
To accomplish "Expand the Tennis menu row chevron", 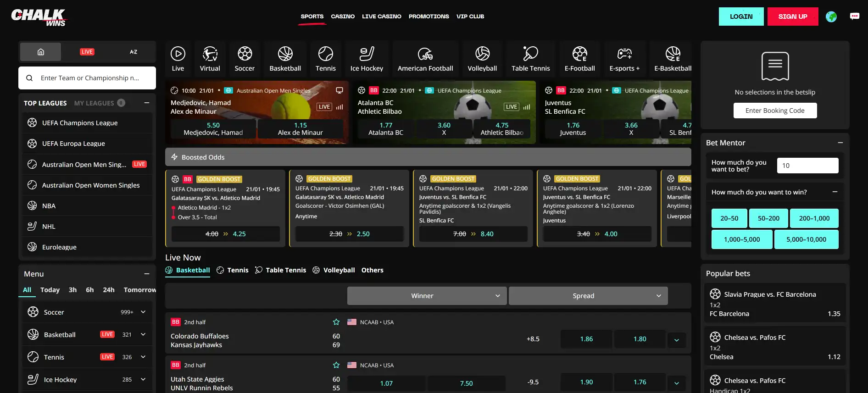I will point(143,357).
